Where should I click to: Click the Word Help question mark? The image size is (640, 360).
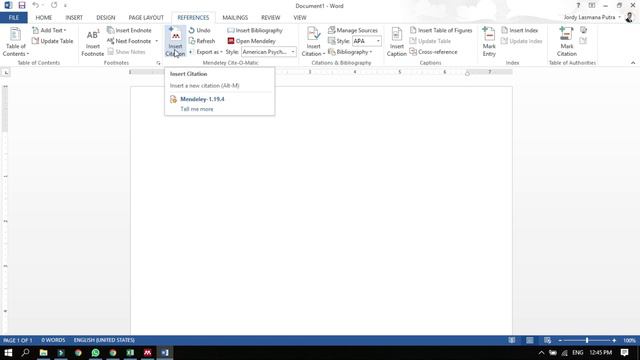[x=578, y=5]
